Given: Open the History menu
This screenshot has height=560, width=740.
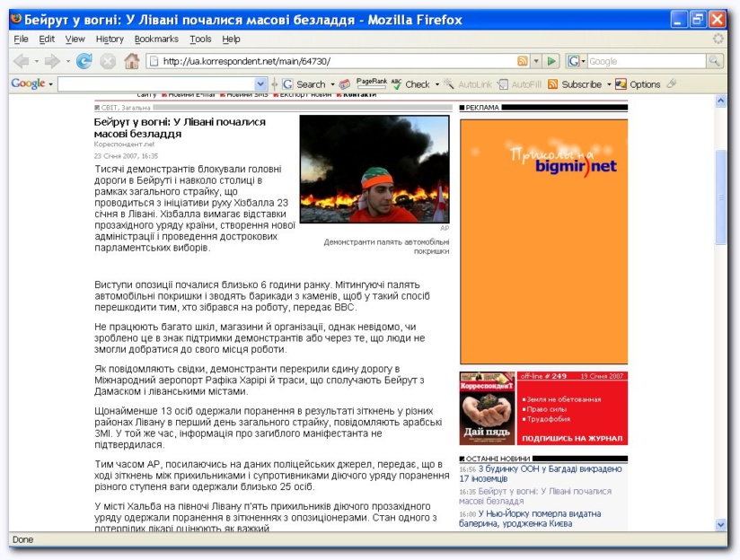Looking at the screenshot, I should click(x=110, y=39).
